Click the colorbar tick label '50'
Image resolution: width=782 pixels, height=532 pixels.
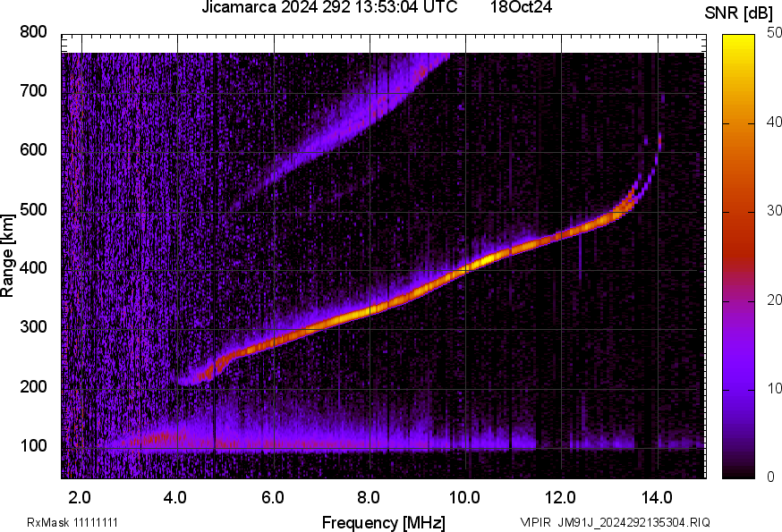[x=774, y=33]
